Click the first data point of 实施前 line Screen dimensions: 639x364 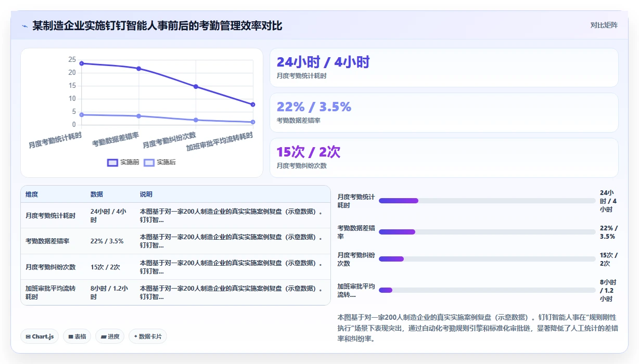pos(82,63)
